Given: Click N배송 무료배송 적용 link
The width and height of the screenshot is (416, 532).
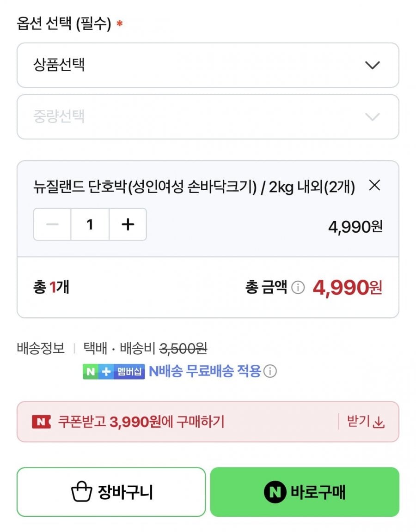Looking at the screenshot, I should (x=205, y=371).
